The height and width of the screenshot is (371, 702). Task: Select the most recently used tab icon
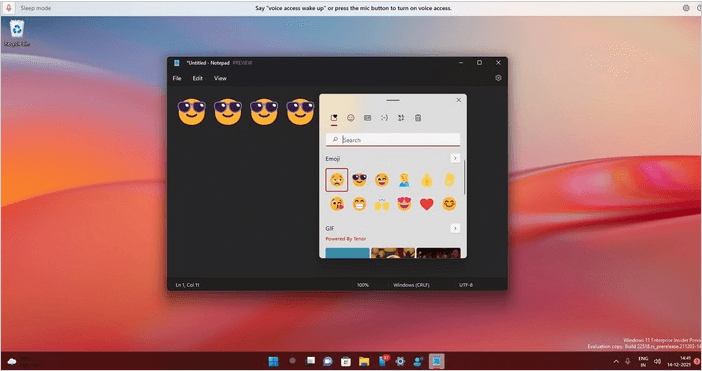[334, 118]
